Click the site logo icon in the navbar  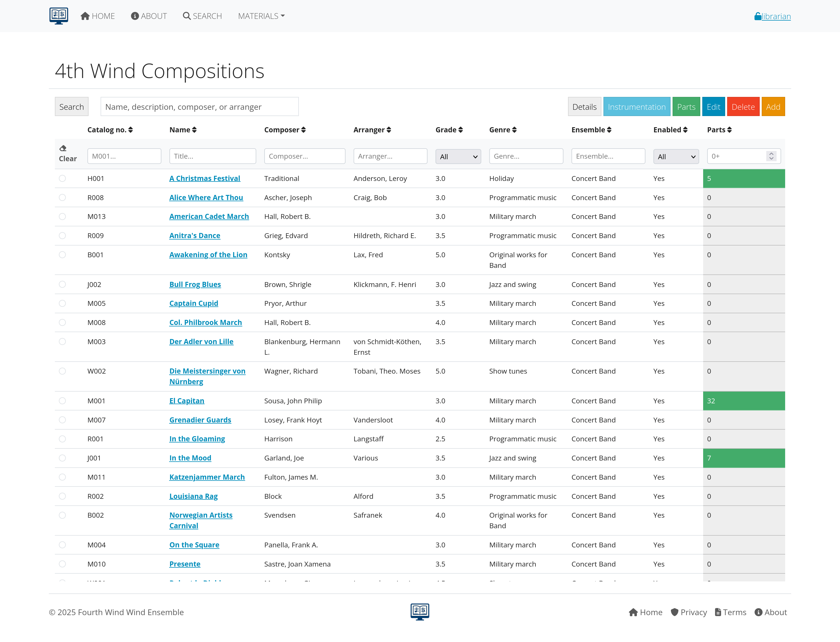coord(59,16)
